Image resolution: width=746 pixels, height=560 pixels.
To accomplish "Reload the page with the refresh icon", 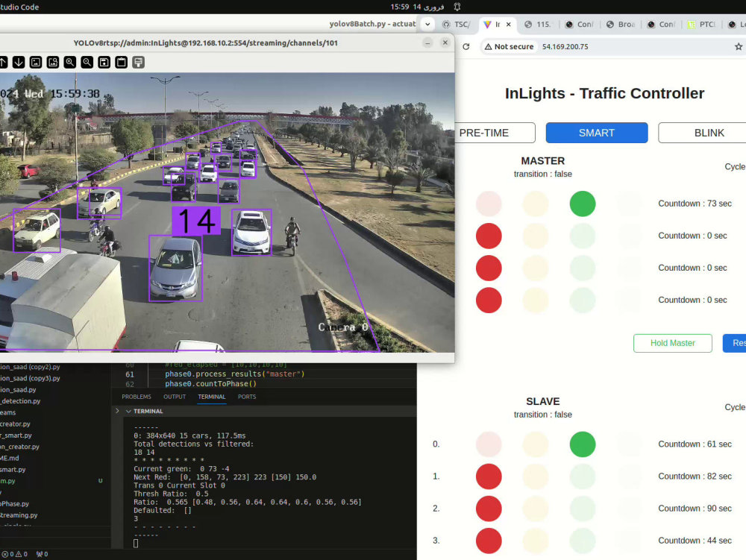I will tap(465, 45).
